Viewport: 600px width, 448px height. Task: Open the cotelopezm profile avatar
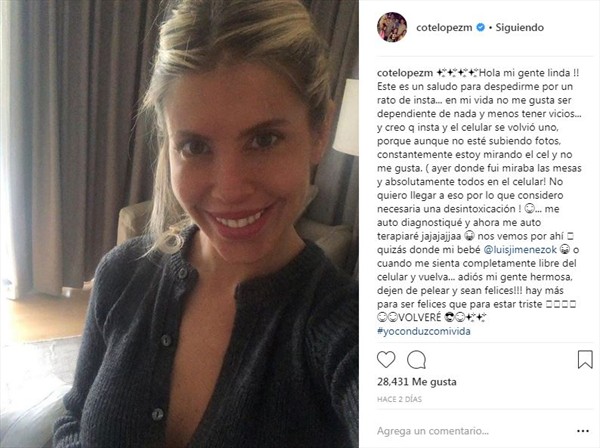pos(392,27)
